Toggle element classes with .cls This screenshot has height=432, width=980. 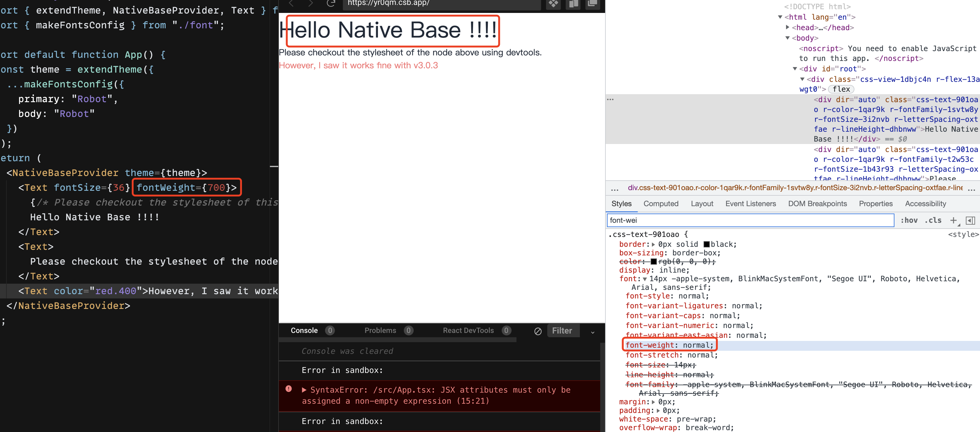pos(933,220)
